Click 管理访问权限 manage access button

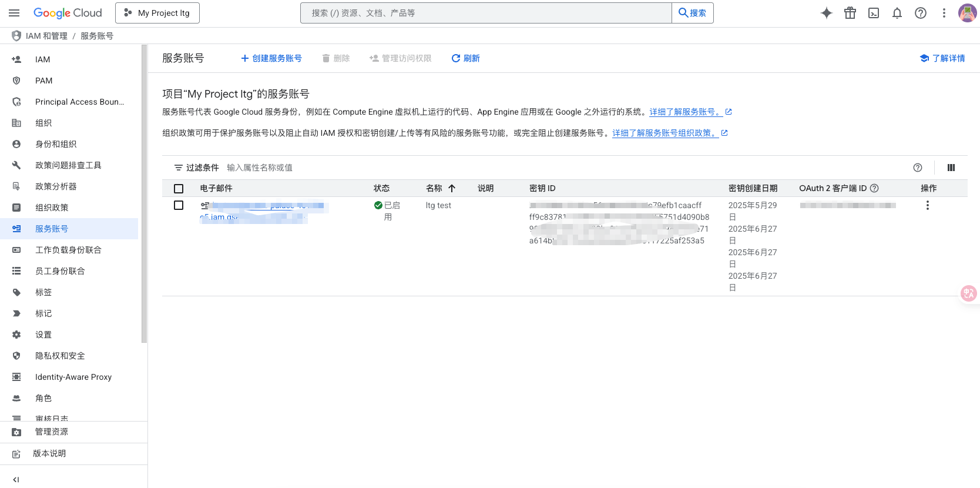401,58
